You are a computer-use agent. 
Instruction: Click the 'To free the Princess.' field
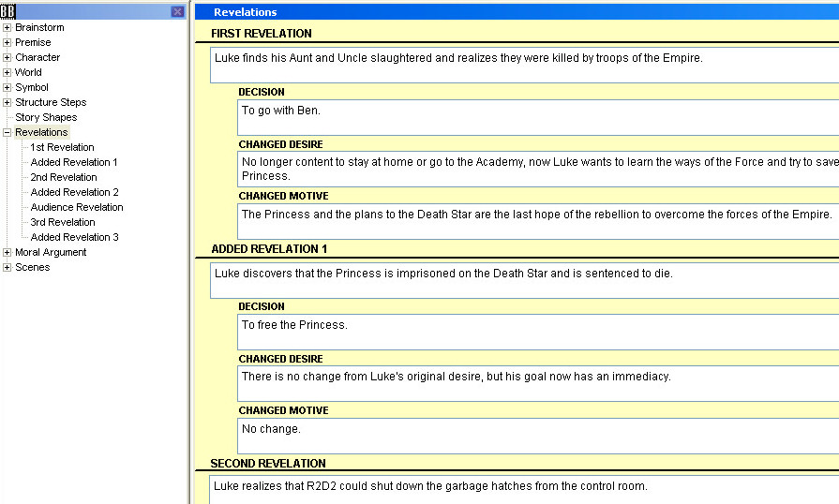537,332
